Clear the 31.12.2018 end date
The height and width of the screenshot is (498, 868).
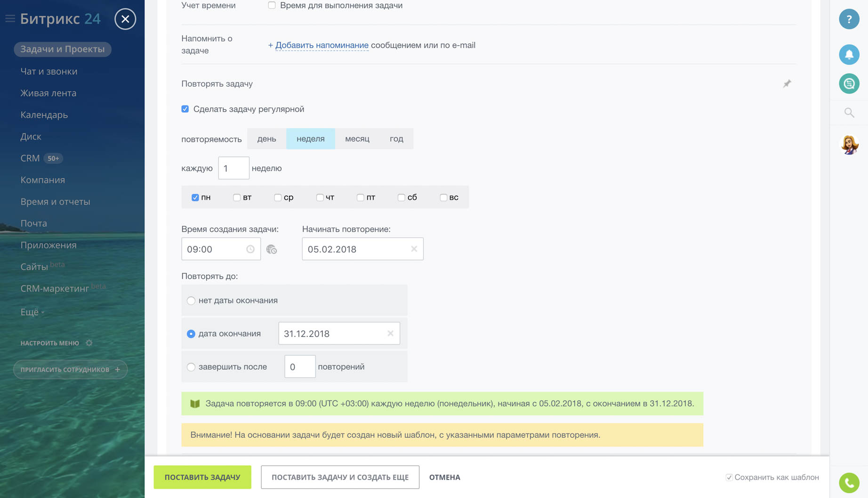tap(390, 334)
